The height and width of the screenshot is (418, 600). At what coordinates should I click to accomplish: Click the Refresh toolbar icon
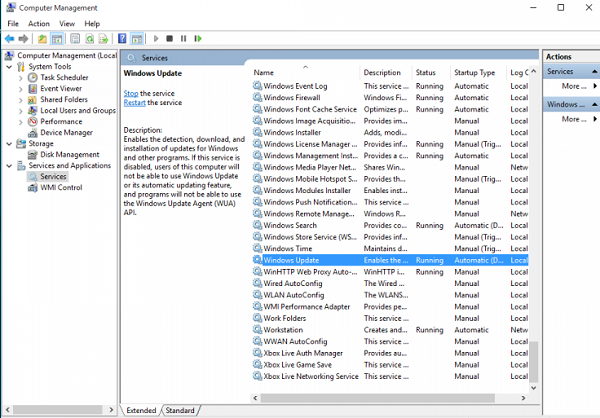[x=90, y=38]
